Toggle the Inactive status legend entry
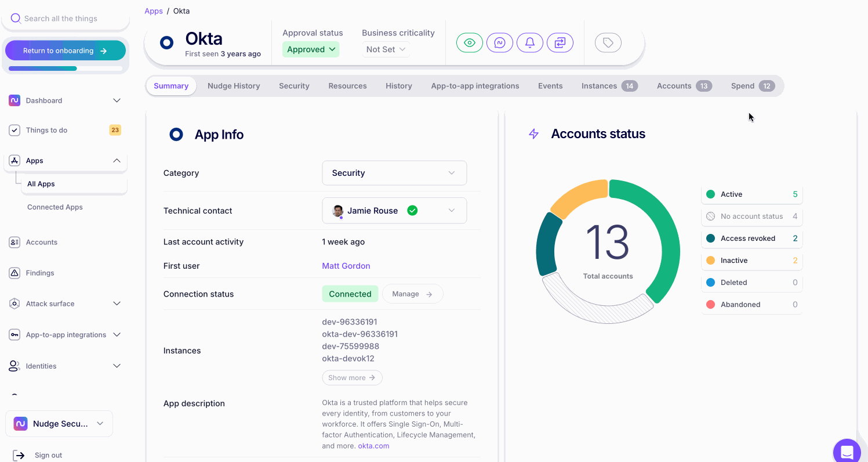The image size is (868, 462). click(x=751, y=261)
